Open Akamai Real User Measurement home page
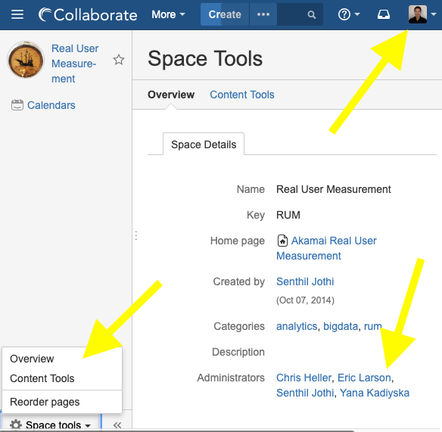 (326, 248)
